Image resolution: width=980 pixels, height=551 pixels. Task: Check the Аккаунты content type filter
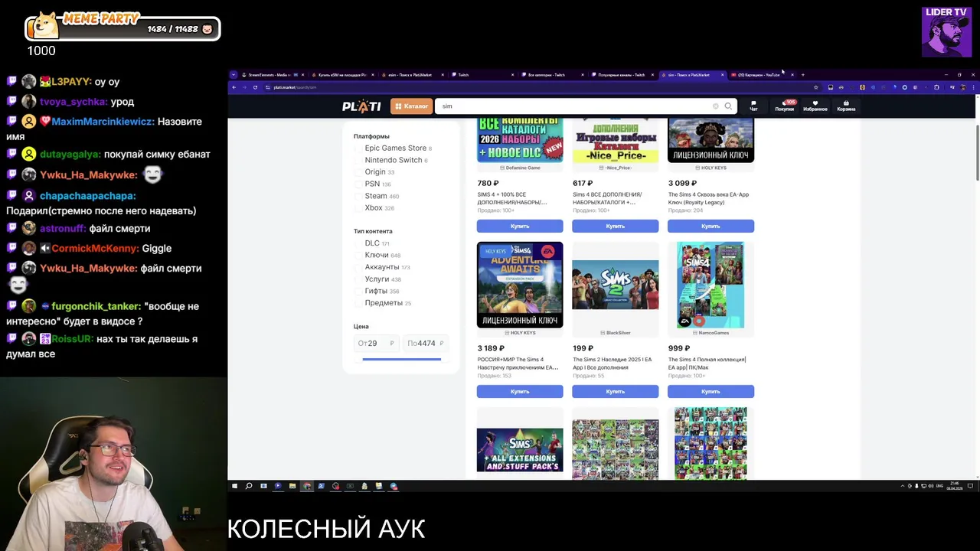pos(359,267)
